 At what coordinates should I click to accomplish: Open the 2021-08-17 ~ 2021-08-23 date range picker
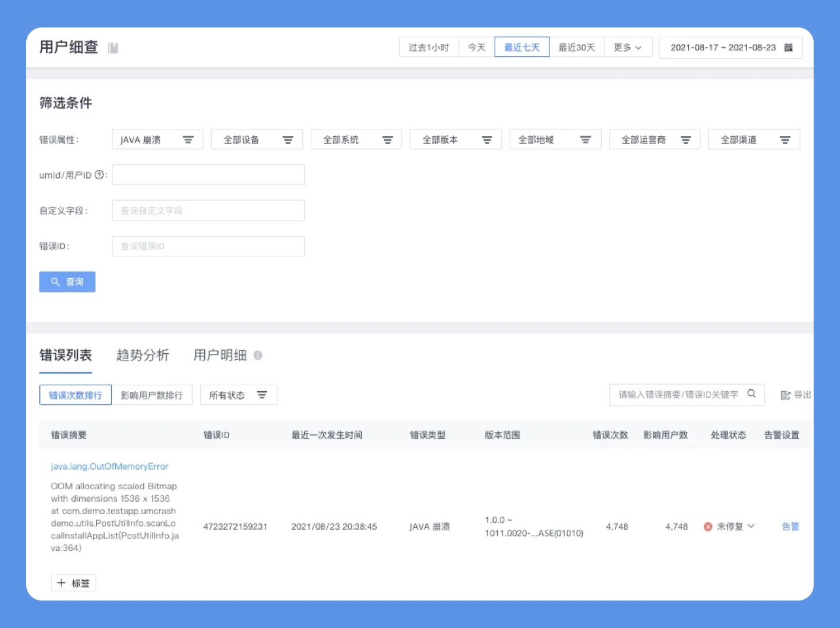731,48
